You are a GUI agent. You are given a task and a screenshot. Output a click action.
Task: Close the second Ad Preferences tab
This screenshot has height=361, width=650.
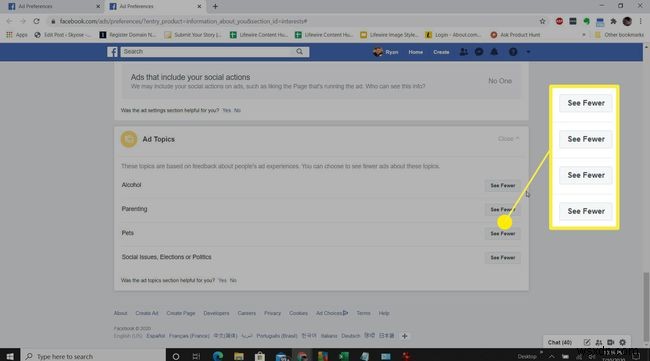point(199,6)
